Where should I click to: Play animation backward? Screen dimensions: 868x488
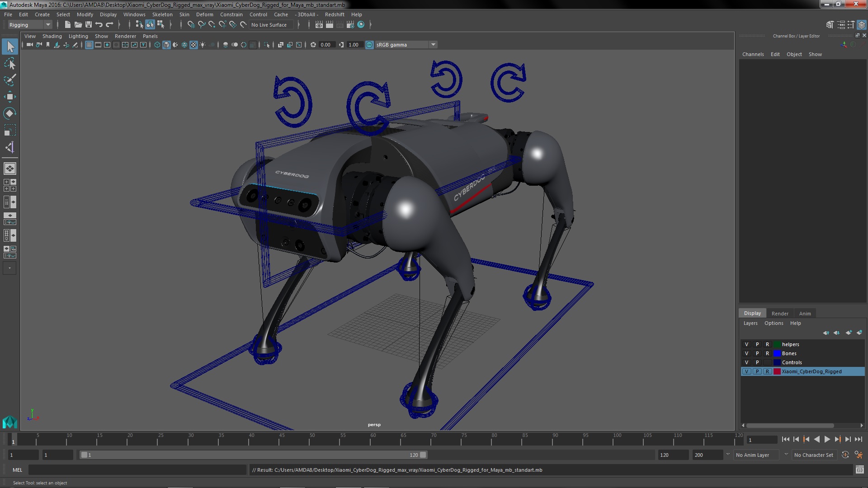click(816, 439)
